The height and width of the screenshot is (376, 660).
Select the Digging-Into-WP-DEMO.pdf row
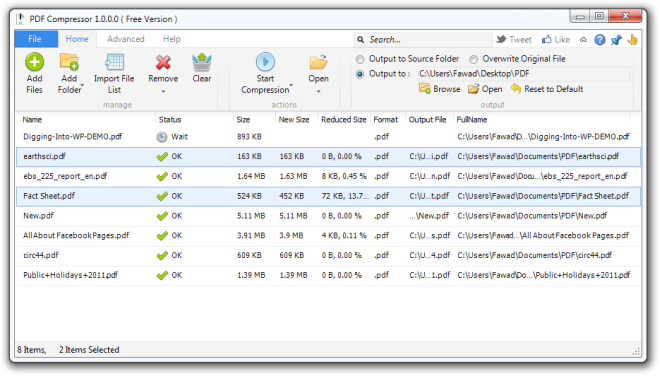pyautogui.click(x=328, y=137)
